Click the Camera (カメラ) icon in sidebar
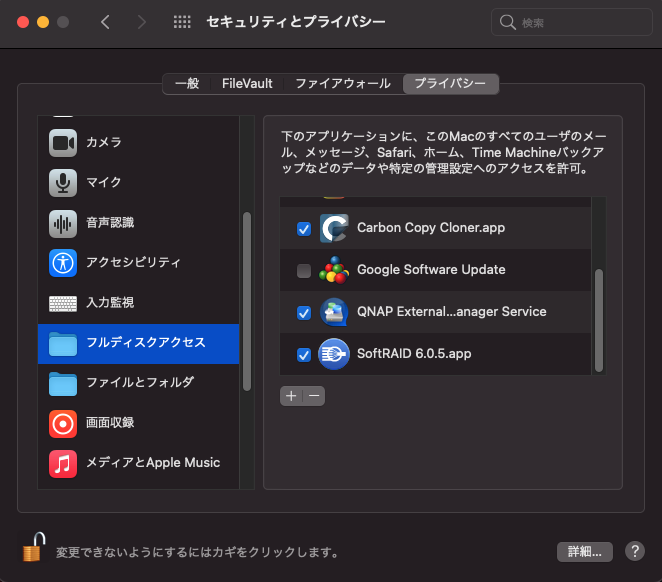Image resolution: width=662 pixels, height=582 pixels. 63,143
